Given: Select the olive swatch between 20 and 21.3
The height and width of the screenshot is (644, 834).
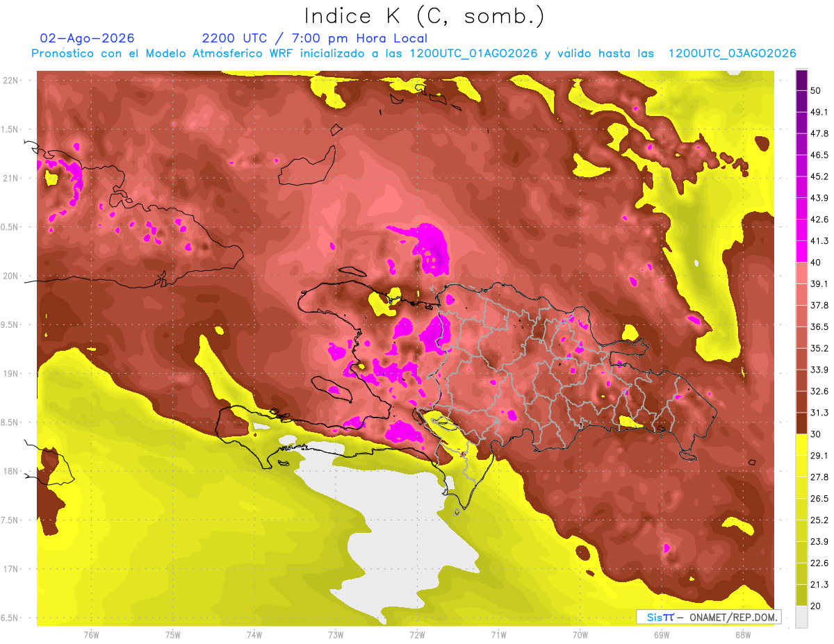Looking at the screenshot, I should coord(801,594).
